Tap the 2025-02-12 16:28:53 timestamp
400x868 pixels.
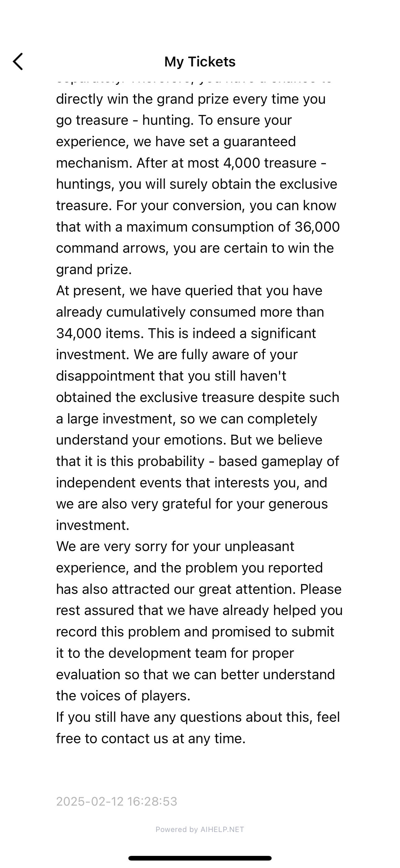[x=117, y=801]
